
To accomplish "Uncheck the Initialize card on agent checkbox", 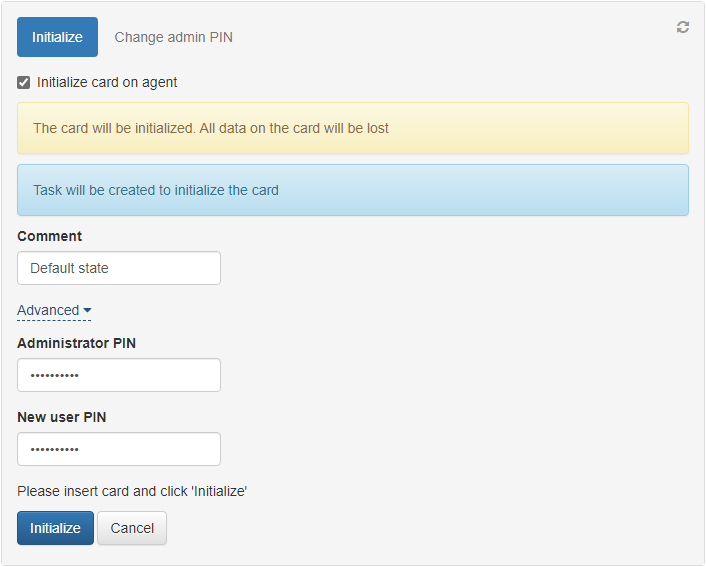I will pyautogui.click(x=24, y=83).
